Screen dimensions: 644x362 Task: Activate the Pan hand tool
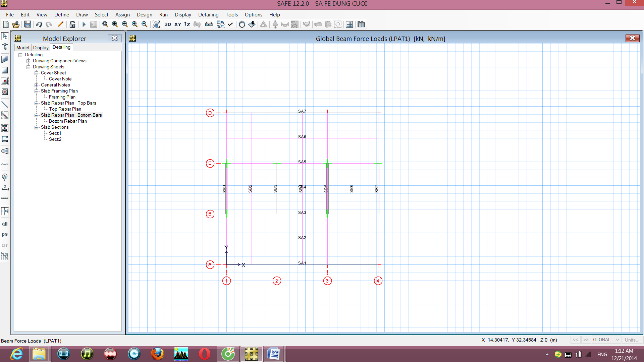[x=156, y=24]
